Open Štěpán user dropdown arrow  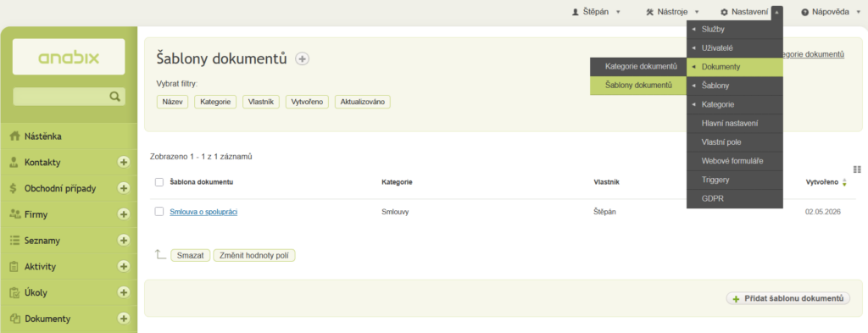[x=618, y=12]
